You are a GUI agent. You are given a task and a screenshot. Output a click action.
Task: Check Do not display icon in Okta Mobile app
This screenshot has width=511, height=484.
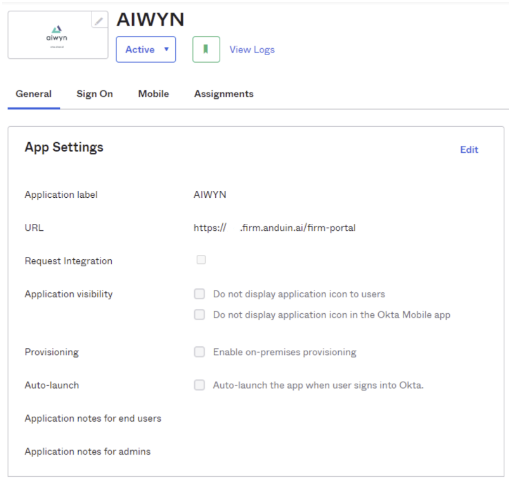tap(199, 314)
